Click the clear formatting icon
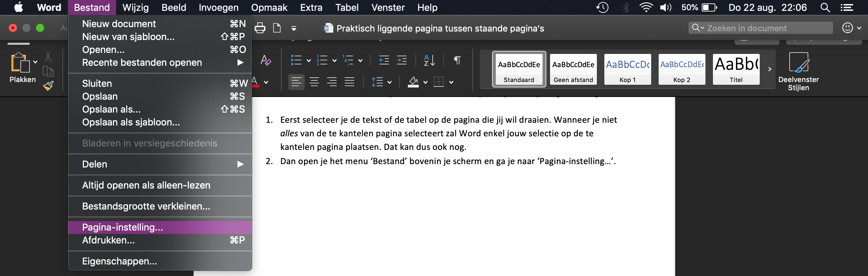Screen dimensions: 868x276 click(x=266, y=60)
